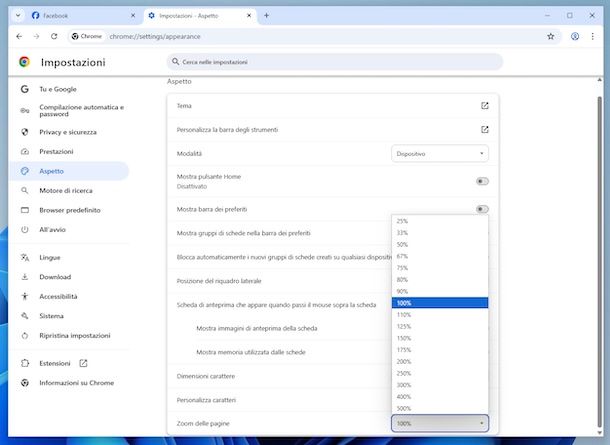Toggle Mostra pulsante Home switch
The width and height of the screenshot is (610, 445).
tap(482, 181)
